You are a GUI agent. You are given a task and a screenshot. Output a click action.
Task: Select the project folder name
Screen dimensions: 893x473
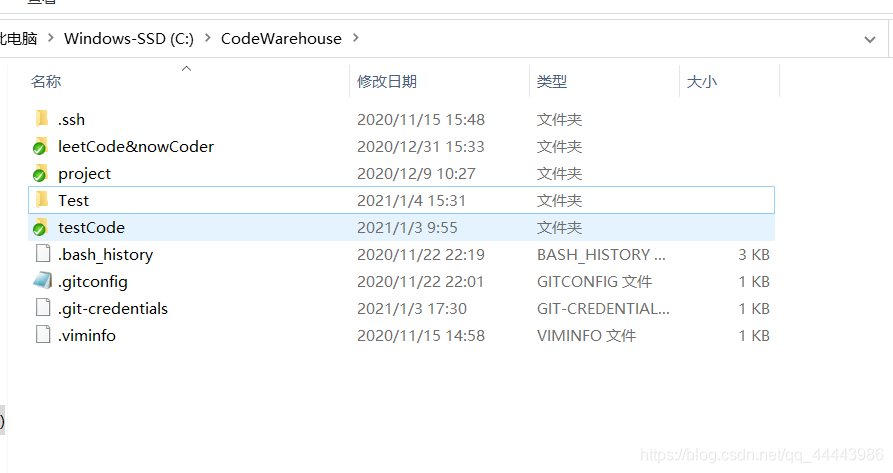pyautogui.click(x=84, y=174)
